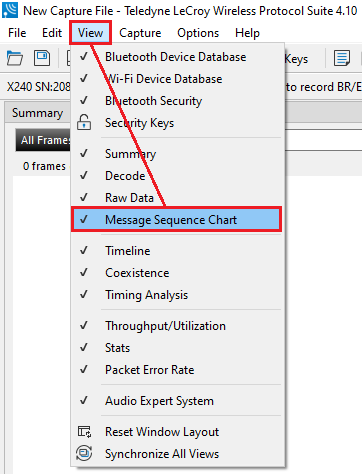Click the Reset Window Layout icon
The width and height of the screenshot is (362, 474).
point(84,432)
